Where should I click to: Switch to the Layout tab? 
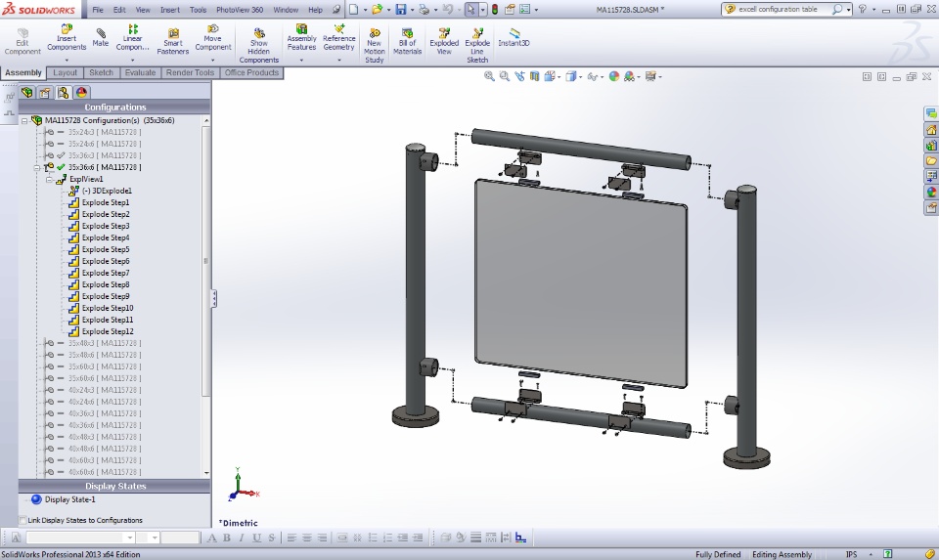(x=65, y=72)
